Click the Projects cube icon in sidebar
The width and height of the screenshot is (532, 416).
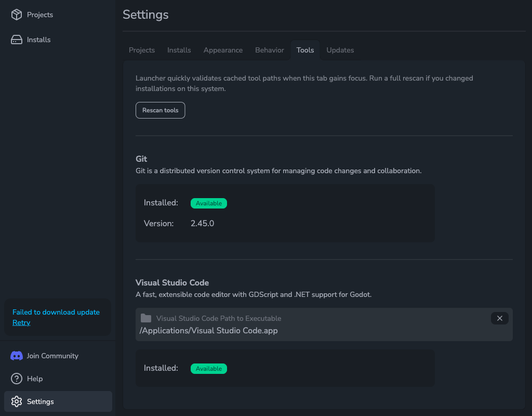(17, 15)
